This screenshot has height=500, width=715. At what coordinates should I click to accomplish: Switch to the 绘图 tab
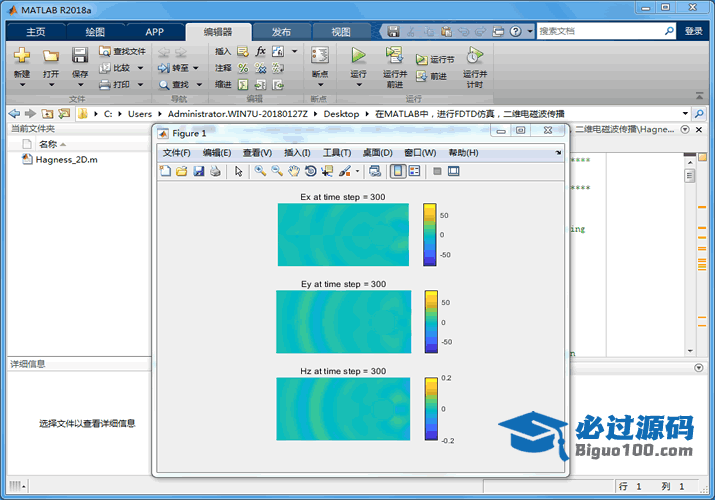(x=95, y=32)
